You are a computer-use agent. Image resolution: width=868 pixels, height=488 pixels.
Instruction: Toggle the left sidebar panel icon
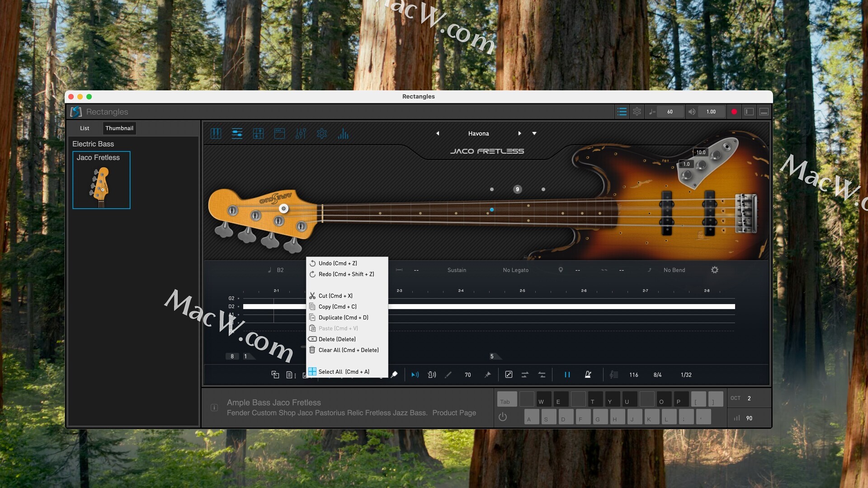click(749, 112)
